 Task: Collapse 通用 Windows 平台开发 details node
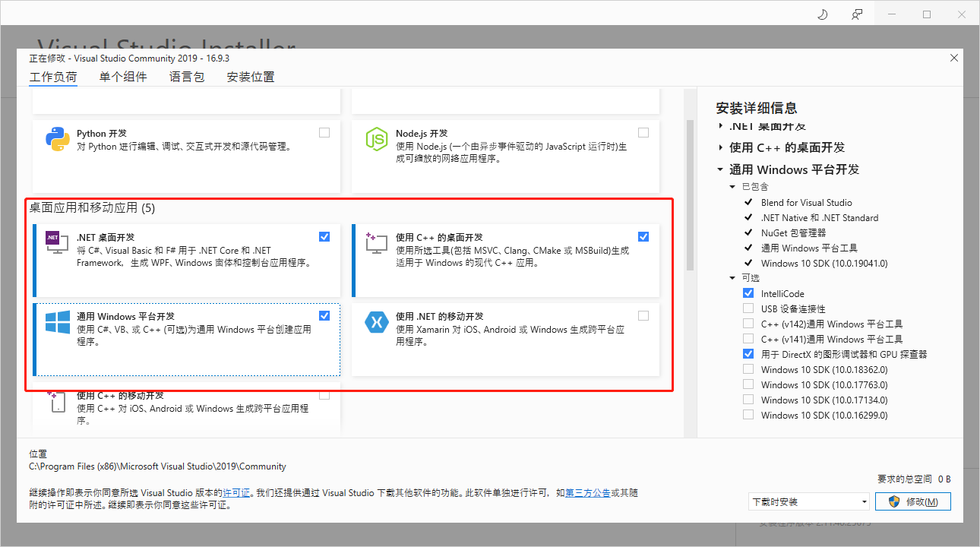point(720,169)
